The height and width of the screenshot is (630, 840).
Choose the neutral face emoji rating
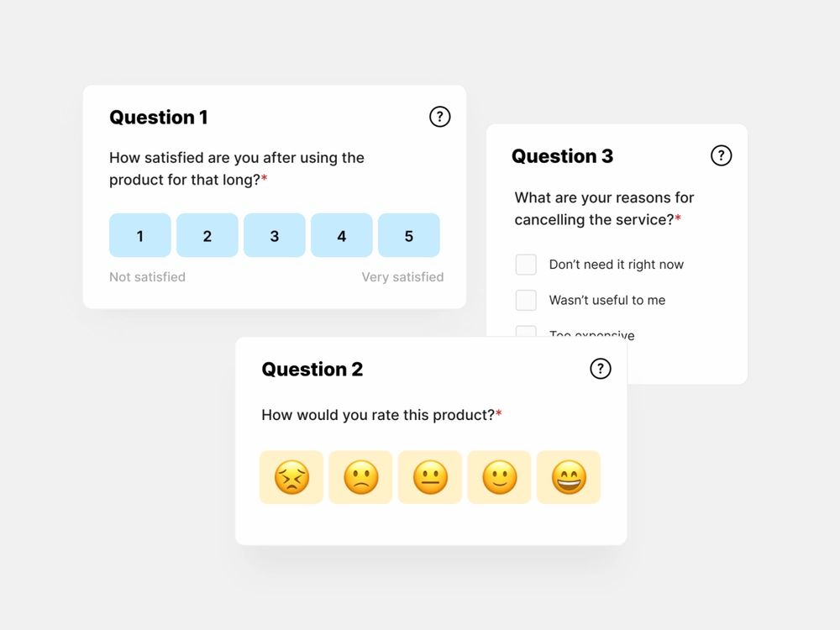pos(430,477)
